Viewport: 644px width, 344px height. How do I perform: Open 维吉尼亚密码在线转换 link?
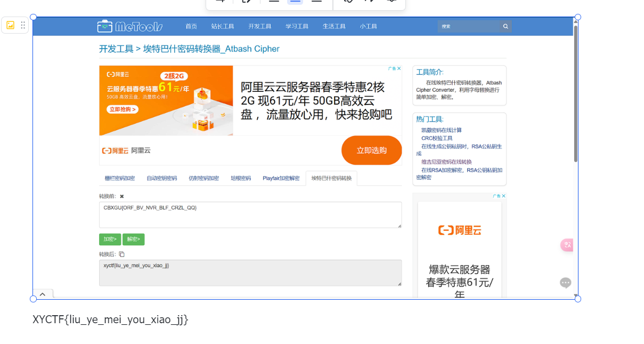coord(446,162)
